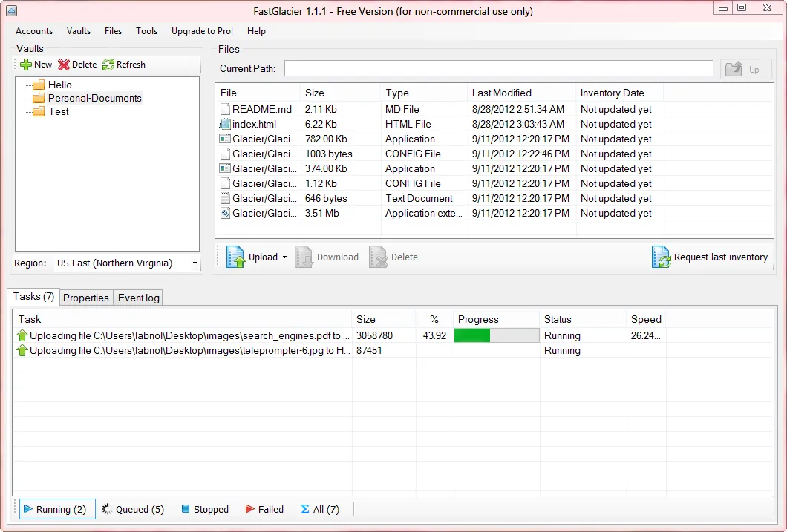
Task: Switch to the Event log tab
Action: coord(138,297)
